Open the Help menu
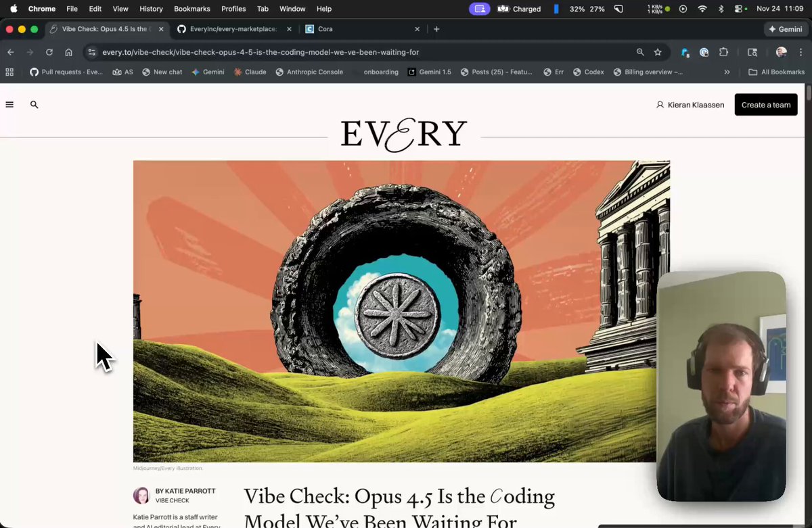Screen dimensions: 812x528 coord(324,9)
